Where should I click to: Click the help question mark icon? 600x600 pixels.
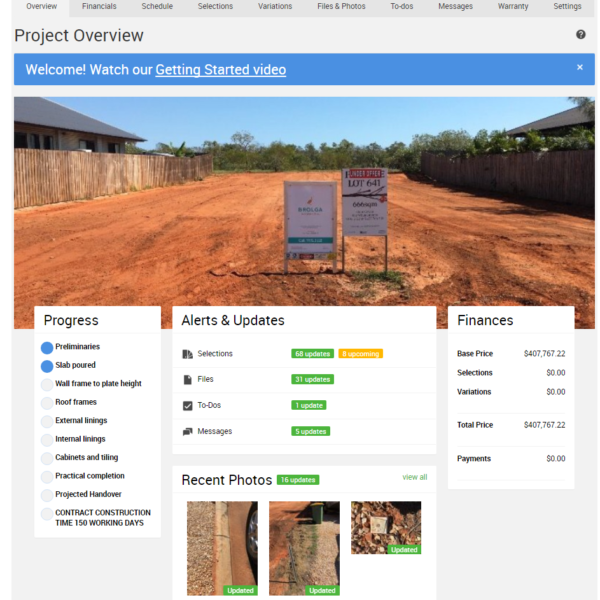581,35
